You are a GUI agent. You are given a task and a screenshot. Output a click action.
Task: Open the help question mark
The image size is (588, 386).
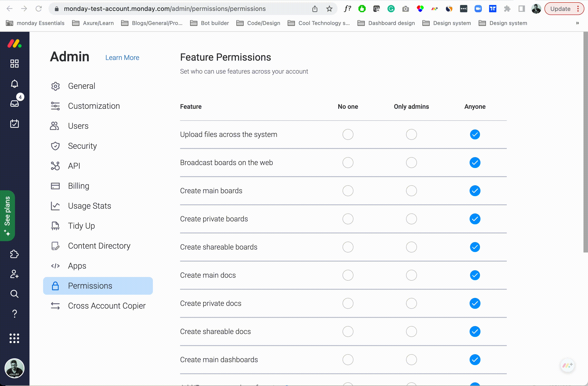point(15,314)
